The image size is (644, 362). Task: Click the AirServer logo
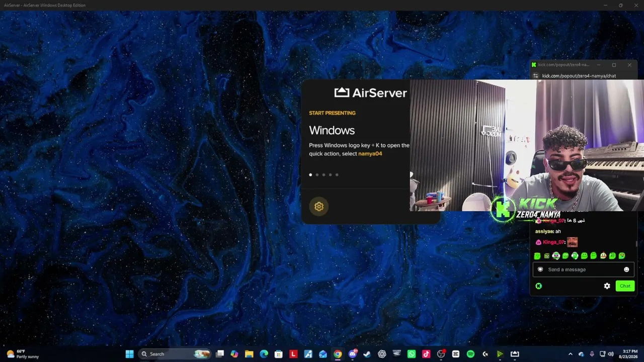(x=370, y=93)
